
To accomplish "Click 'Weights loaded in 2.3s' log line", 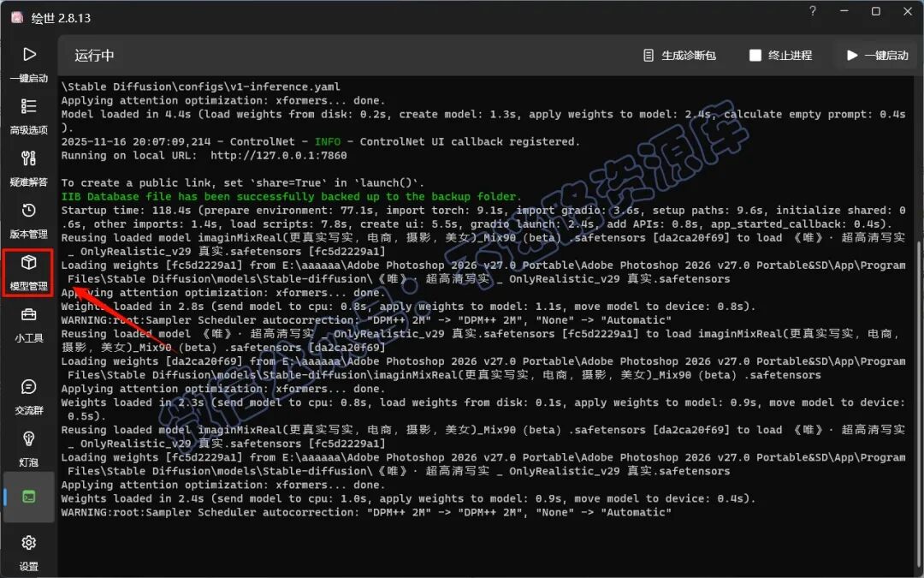I will (483, 409).
